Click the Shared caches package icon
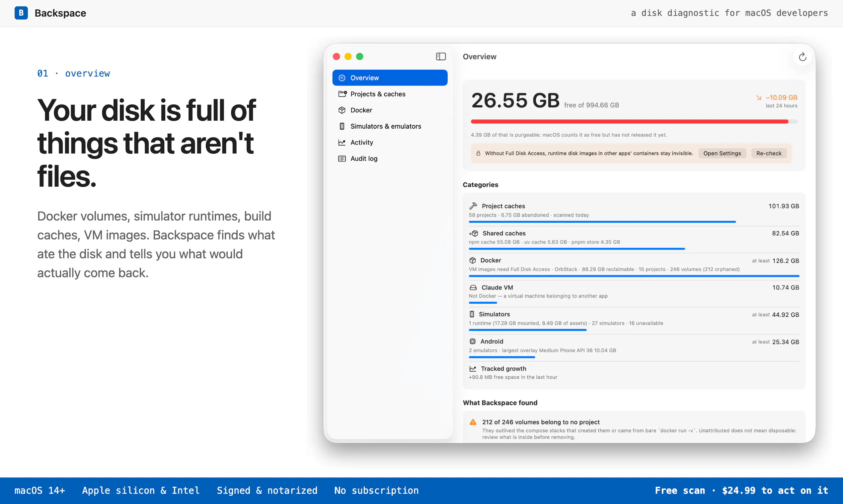The image size is (843, 504). tap(474, 233)
